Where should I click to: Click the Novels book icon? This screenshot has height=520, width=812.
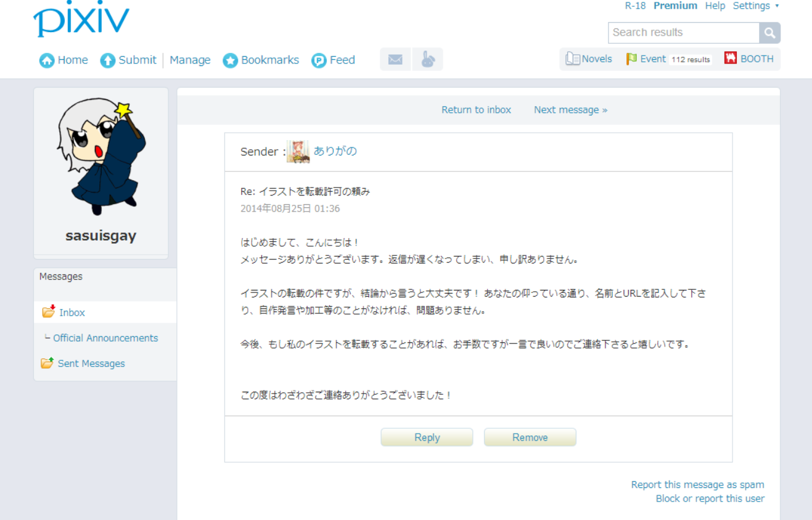tap(573, 59)
